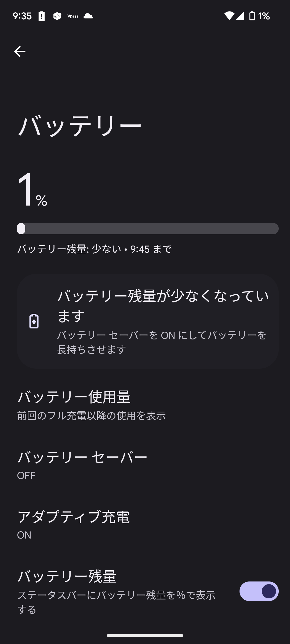Tap the bottom navigation gesture handle
This screenshot has height=644, width=290.
[145, 635]
